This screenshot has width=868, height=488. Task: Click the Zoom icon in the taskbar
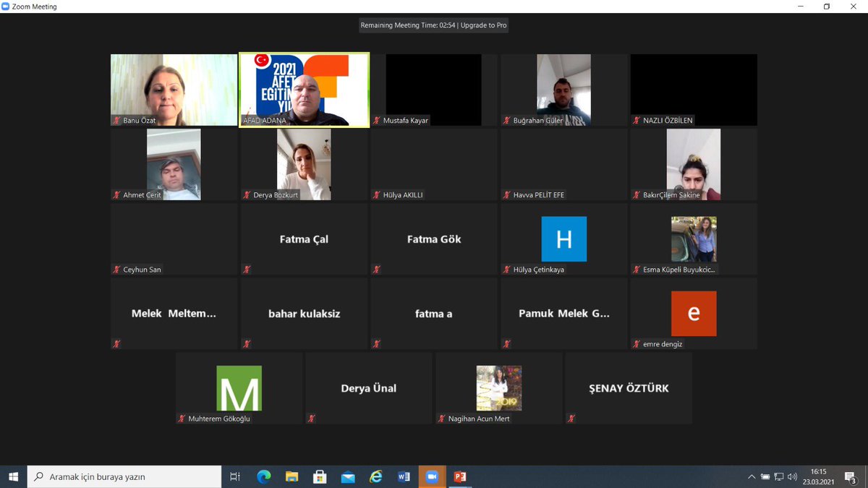[432, 476]
